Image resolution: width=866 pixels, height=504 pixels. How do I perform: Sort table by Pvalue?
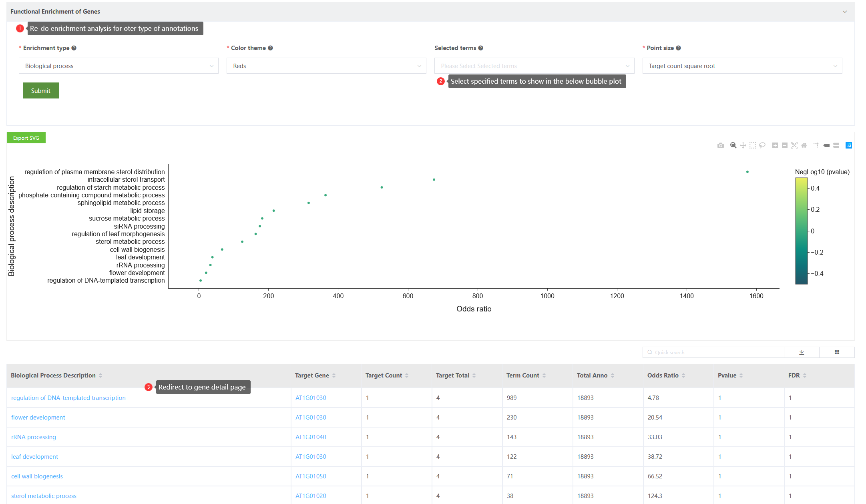(741, 375)
